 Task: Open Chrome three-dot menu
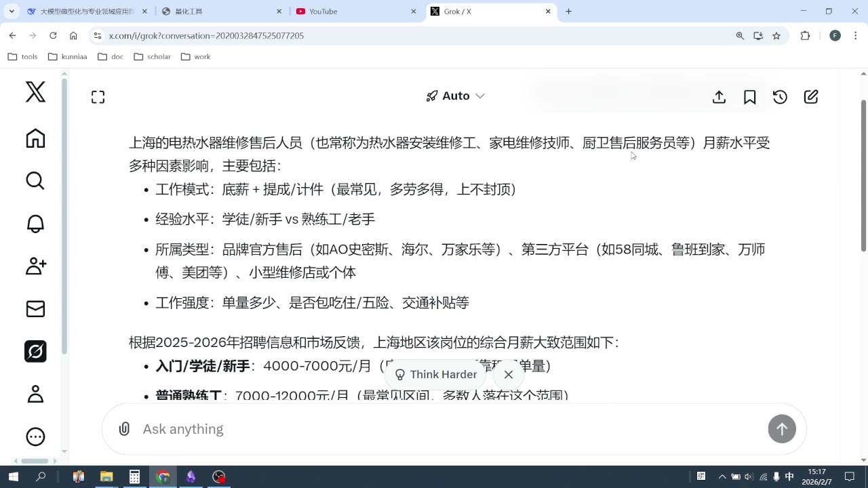coord(855,36)
